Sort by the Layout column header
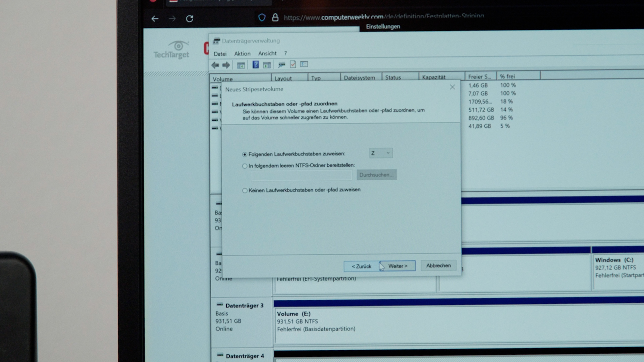Image resolution: width=644 pixels, height=362 pixels. [x=289, y=78]
